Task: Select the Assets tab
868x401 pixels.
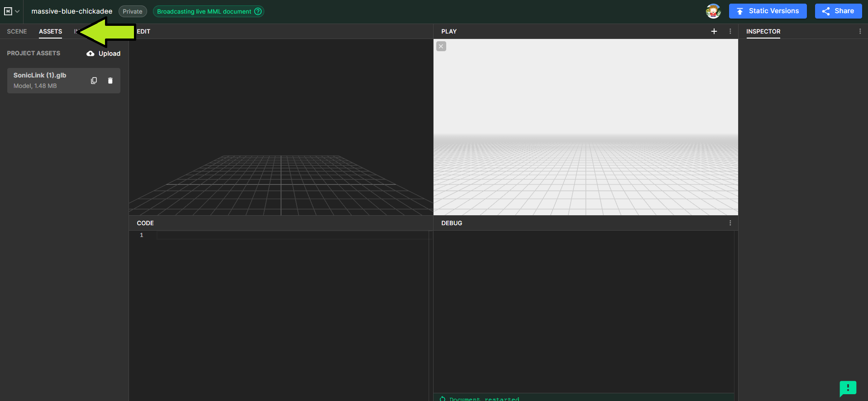Action: 50,31
